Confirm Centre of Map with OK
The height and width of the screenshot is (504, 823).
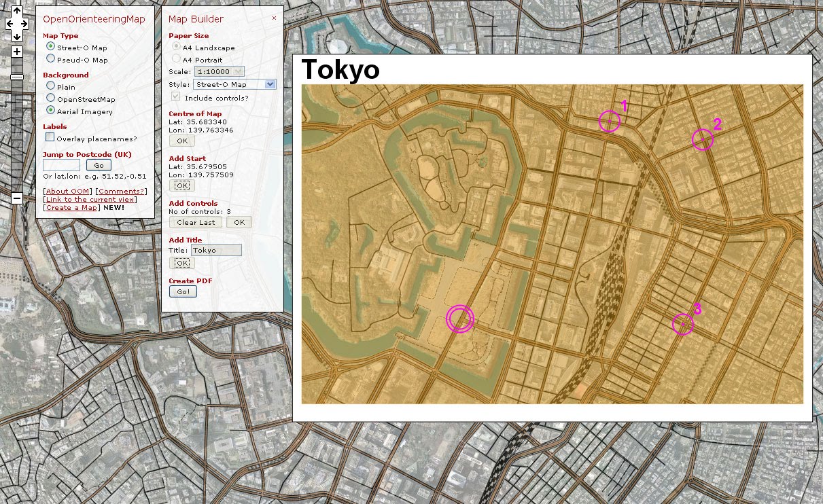[x=181, y=141]
